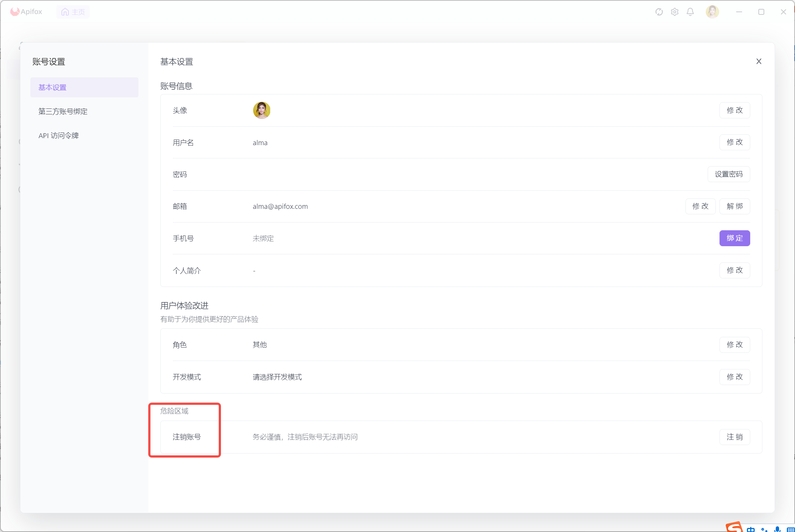Click the profile avatar image in account info
Image resolution: width=795 pixels, height=532 pixels.
click(x=262, y=110)
